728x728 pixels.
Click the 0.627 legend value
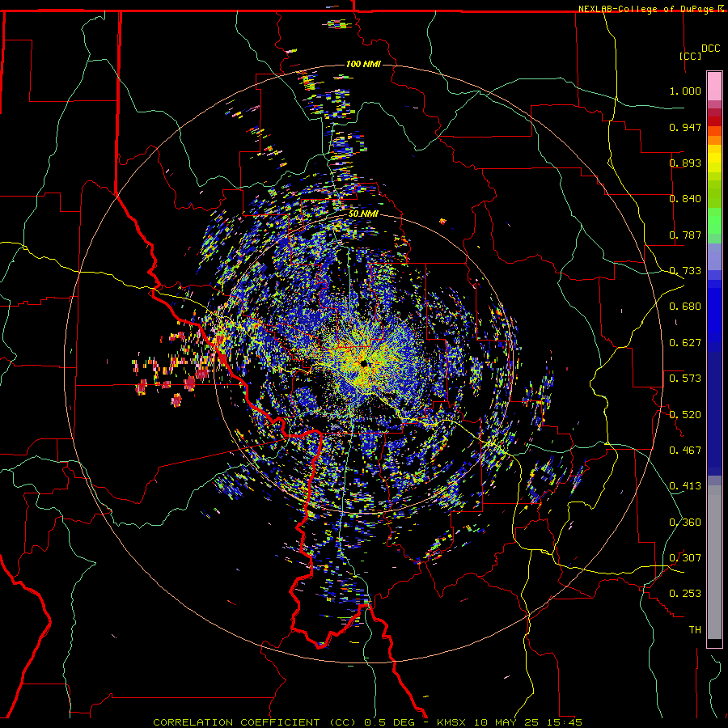click(685, 343)
